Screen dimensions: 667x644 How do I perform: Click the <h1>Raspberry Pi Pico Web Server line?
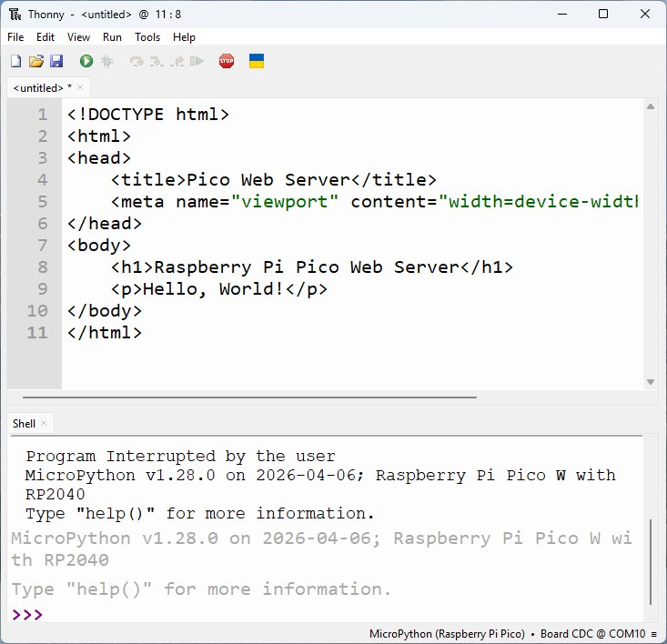pos(312,267)
